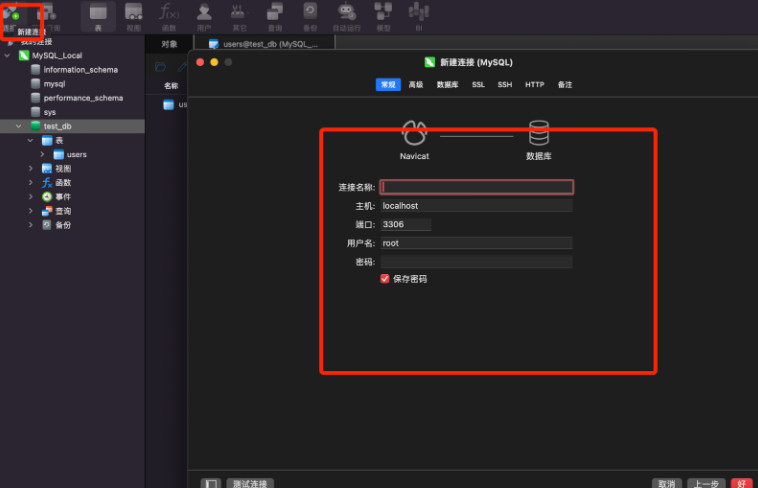
Task: Close the New Connection dialog with red button
Action: click(x=200, y=62)
